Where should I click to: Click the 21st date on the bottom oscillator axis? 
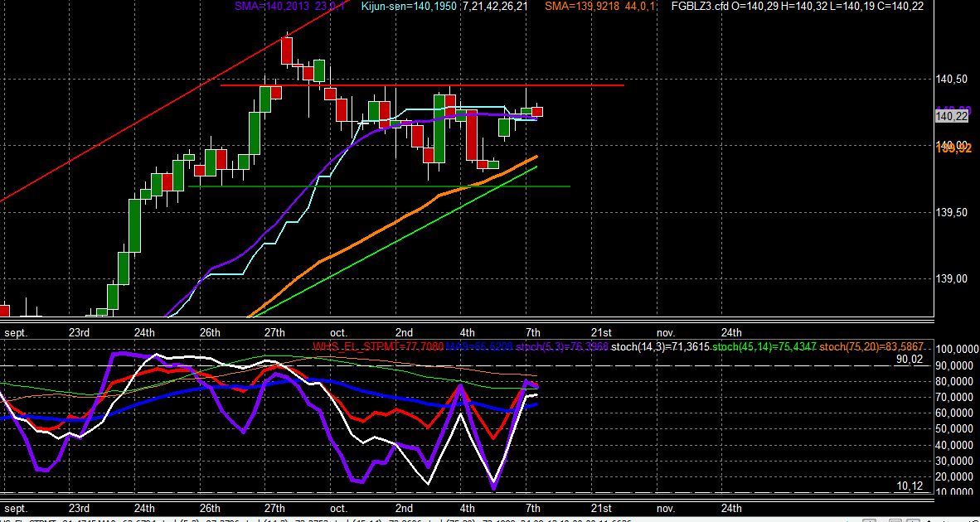pyautogui.click(x=600, y=508)
